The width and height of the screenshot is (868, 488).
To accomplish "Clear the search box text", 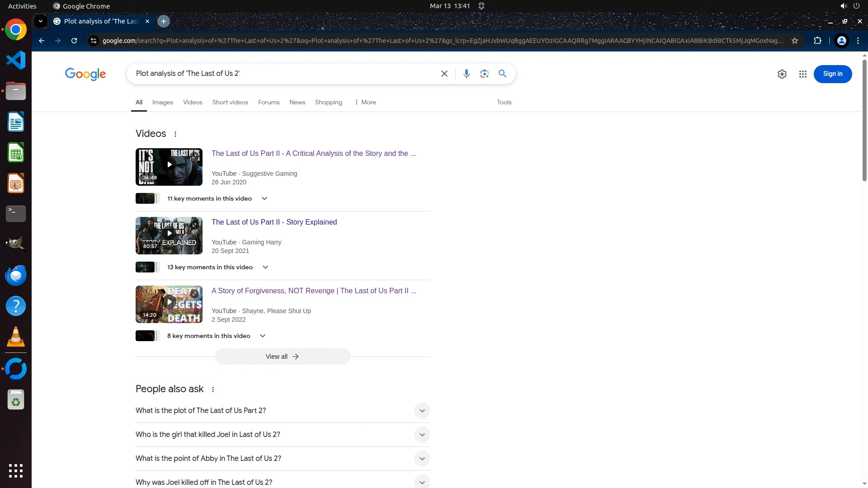I will [x=444, y=74].
